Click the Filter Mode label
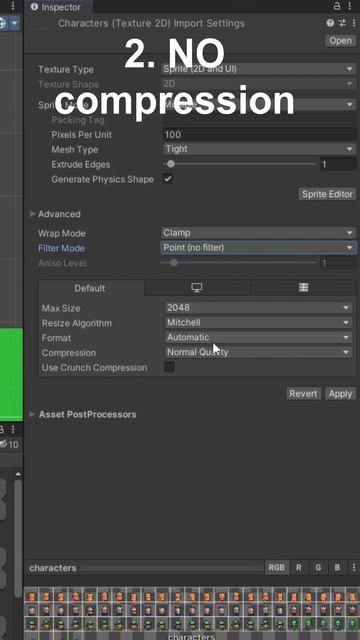The height and width of the screenshot is (640, 360). pos(61,248)
